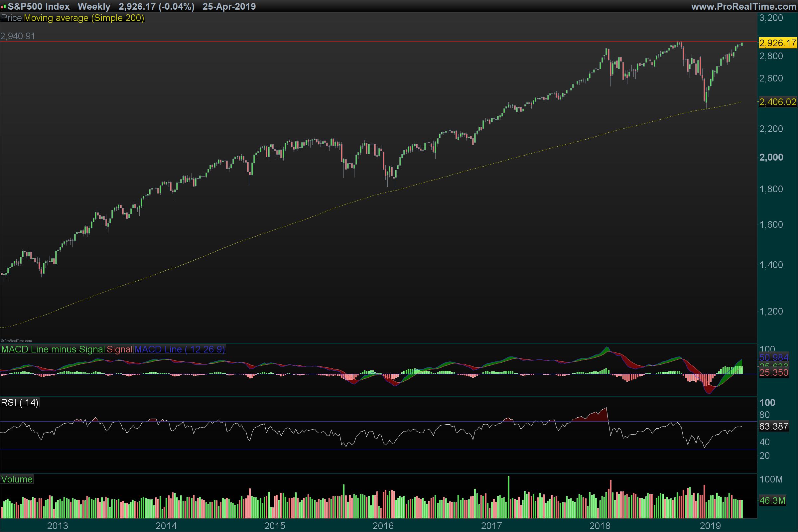Click the green 46.3M volume tag

(x=772, y=501)
